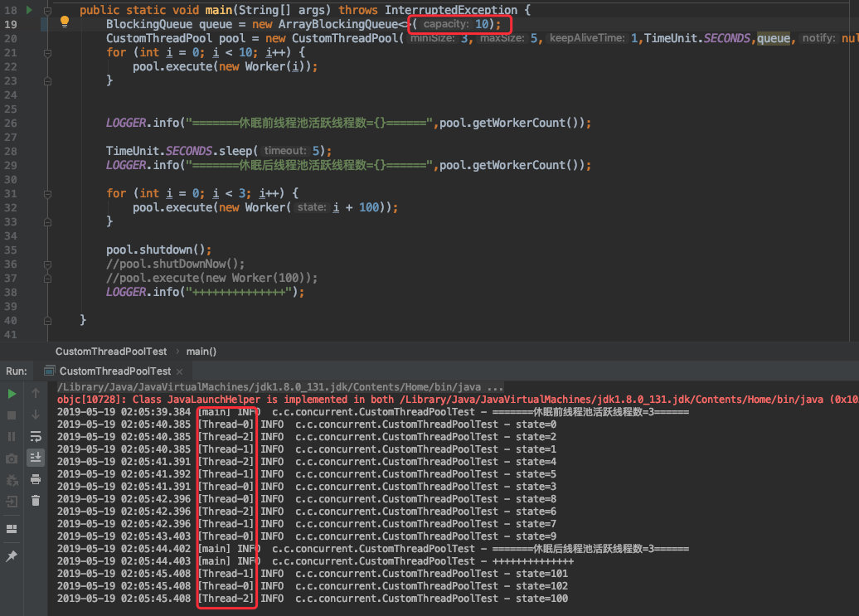Click the 'state:' parameter hint on line 32
859x616 pixels.
312,207
